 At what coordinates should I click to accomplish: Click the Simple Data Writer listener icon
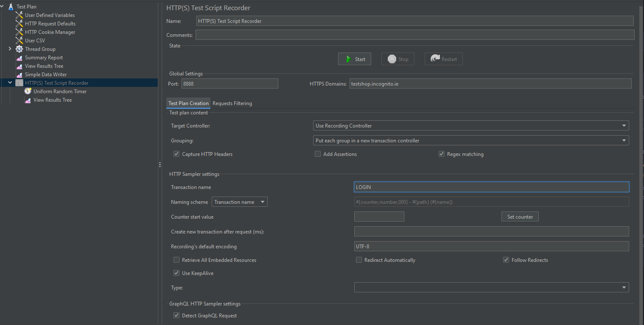point(19,75)
